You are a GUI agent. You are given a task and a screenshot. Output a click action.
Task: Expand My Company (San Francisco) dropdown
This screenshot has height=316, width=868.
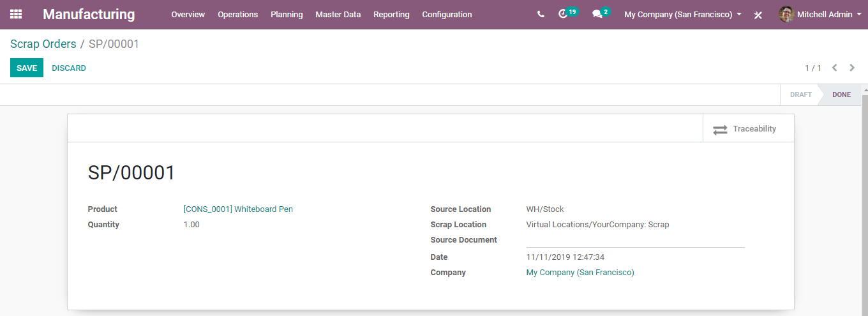(683, 14)
